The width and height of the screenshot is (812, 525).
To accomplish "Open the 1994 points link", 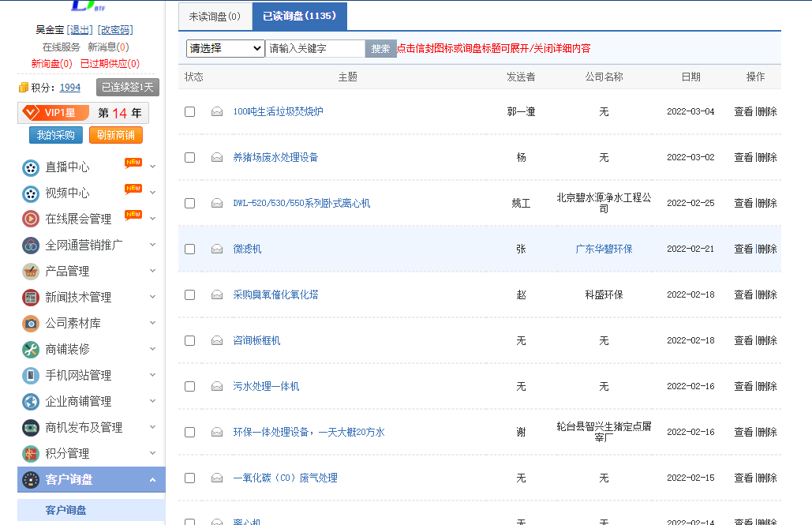I will pyautogui.click(x=69, y=88).
